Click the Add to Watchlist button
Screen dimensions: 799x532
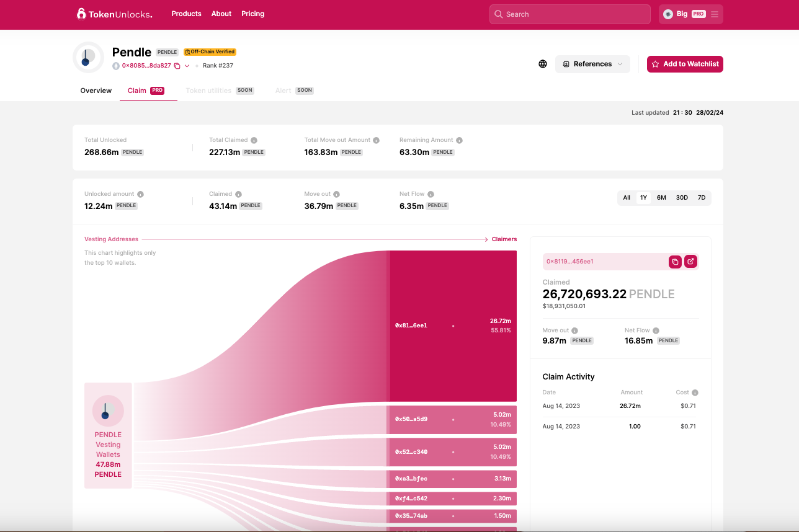[x=685, y=64]
